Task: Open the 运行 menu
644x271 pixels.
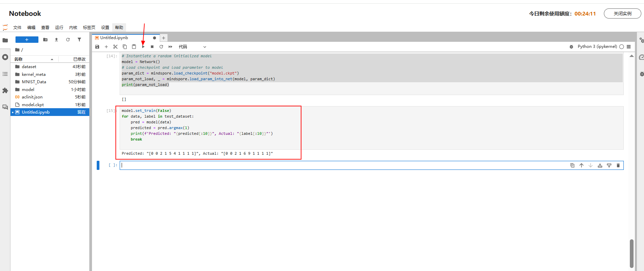Action: click(x=59, y=28)
